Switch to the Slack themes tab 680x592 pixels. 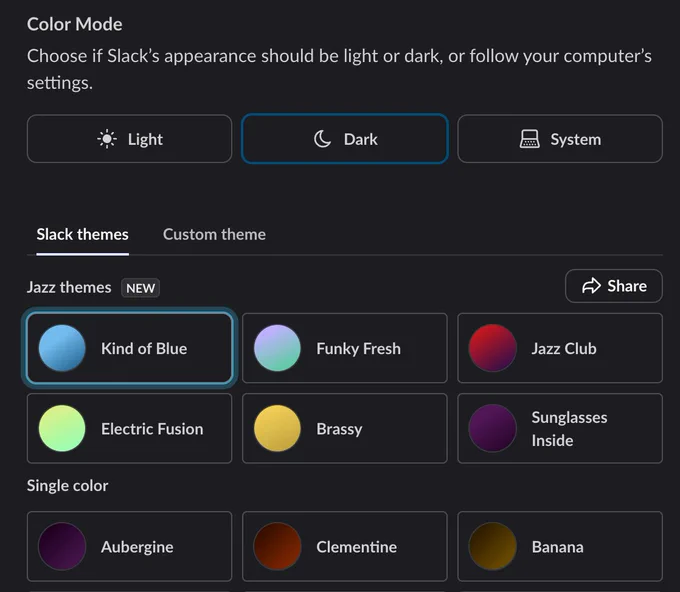82,235
